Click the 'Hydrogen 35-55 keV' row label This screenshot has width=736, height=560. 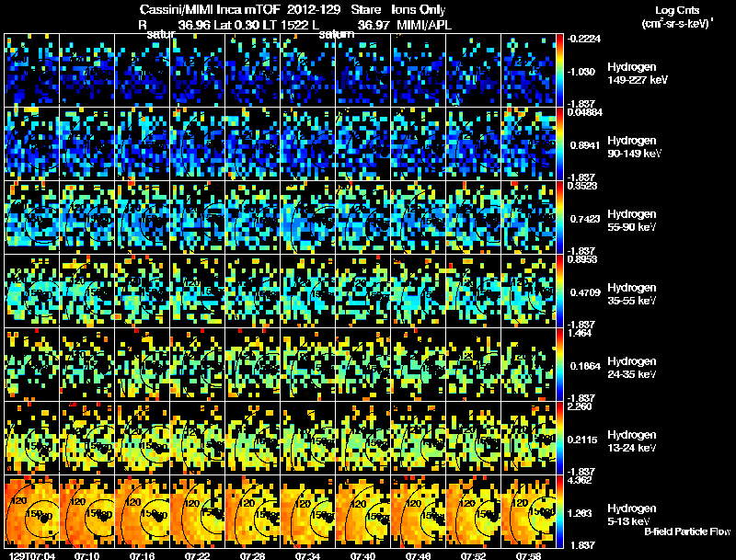point(632,294)
